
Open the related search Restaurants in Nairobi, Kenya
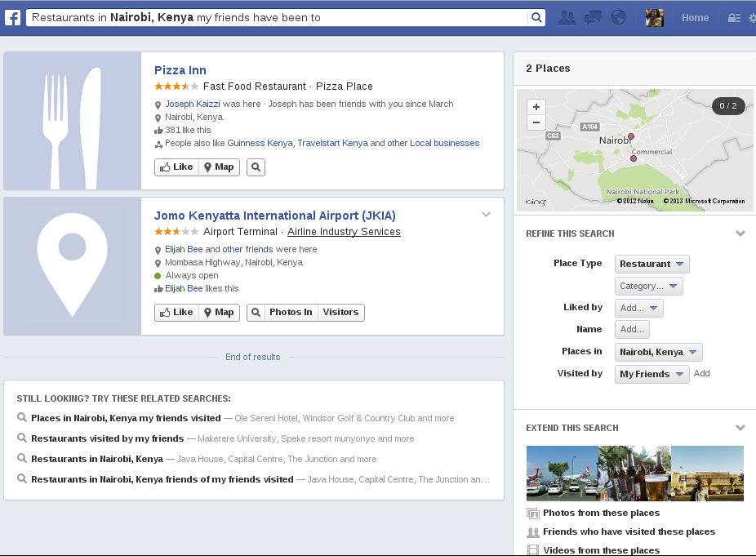tap(97, 459)
